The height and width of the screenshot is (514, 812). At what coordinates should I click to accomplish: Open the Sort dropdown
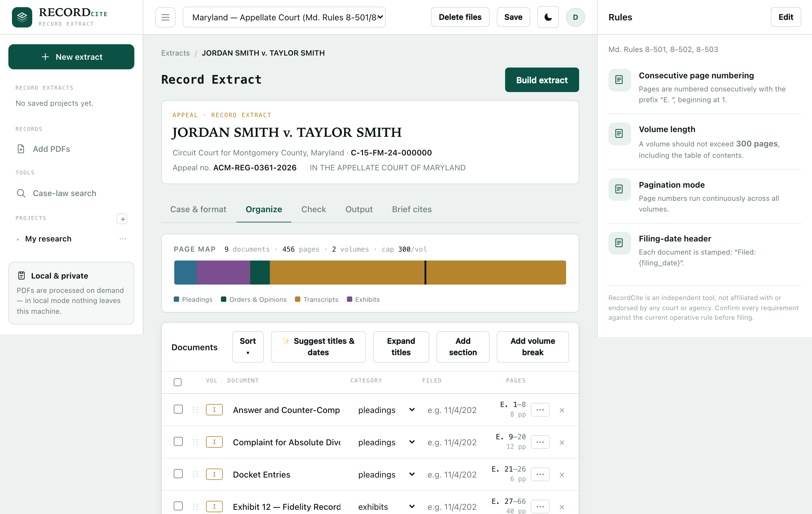248,347
